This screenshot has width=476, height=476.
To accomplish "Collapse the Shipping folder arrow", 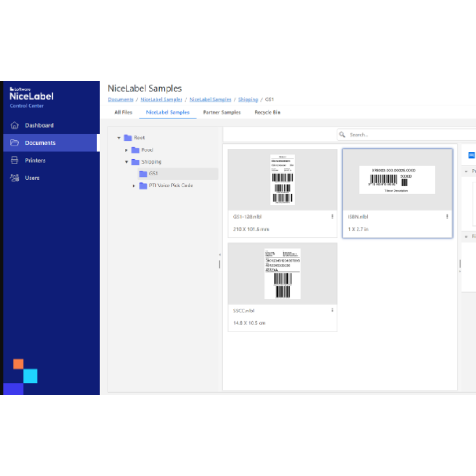I will [x=126, y=162].
